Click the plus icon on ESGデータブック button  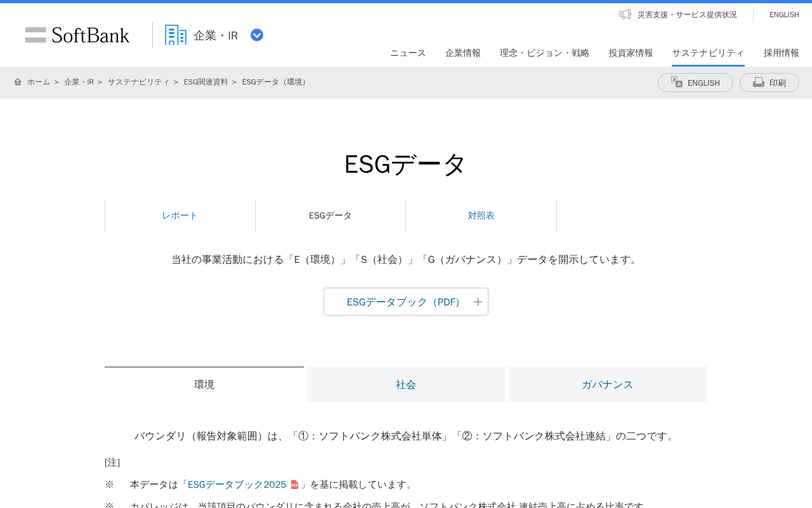478,302
